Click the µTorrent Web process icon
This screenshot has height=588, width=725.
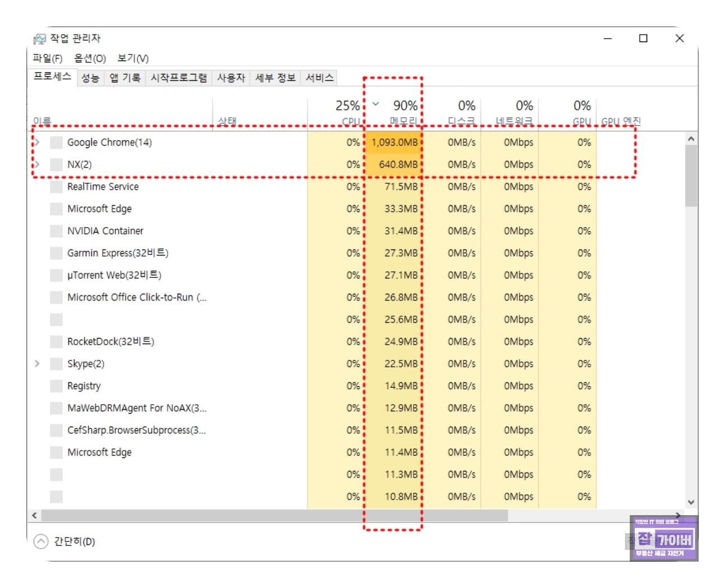(56, 275)
